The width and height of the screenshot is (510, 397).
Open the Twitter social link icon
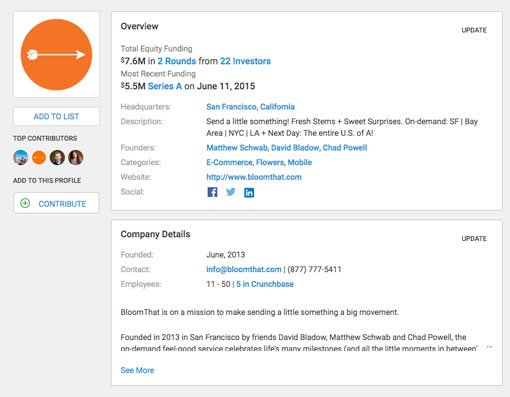pyautogui.click(x=231, y=192)
